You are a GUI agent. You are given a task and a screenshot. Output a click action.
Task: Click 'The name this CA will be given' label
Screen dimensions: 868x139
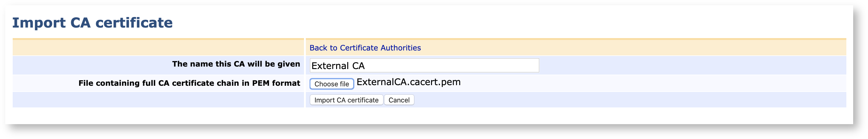click(236, 64)
